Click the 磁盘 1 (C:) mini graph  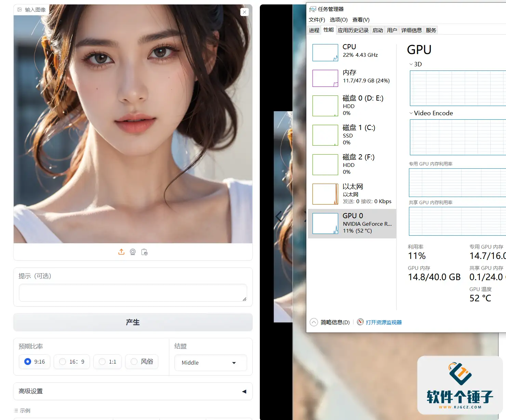pos(325,135)
